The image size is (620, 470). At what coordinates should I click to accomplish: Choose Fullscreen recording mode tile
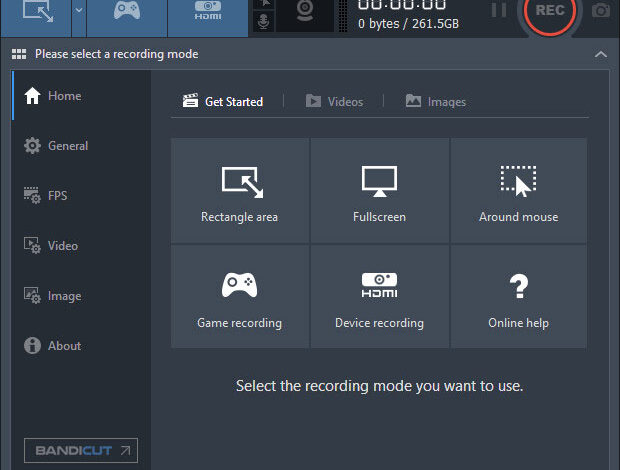click(x=380, y=190)
